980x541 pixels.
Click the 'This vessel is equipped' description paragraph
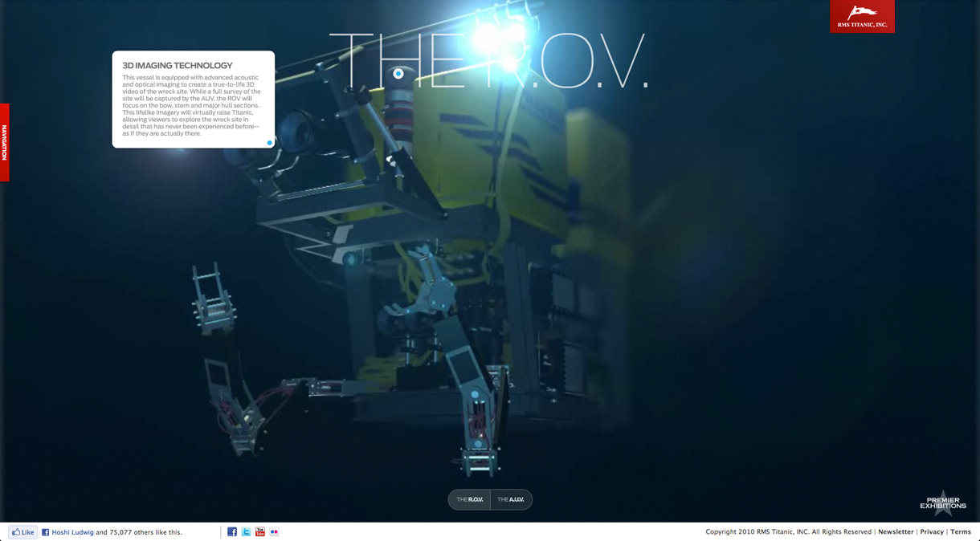(x=191, y=105)
